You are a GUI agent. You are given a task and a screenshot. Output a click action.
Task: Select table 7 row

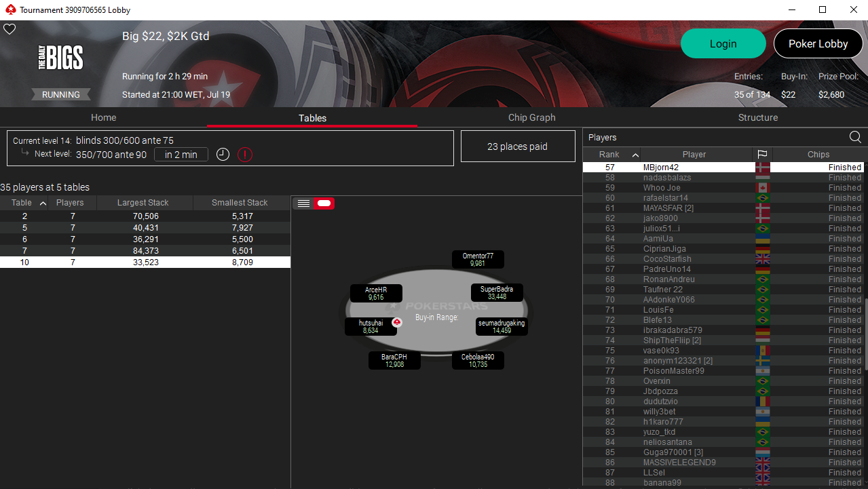[145, 251]
